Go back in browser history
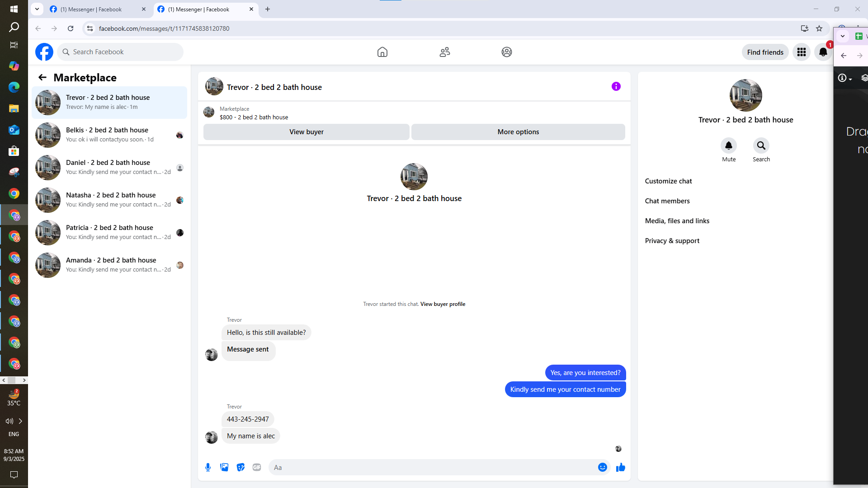The width and height of the screenshot is (868, 488). (38, 28)
